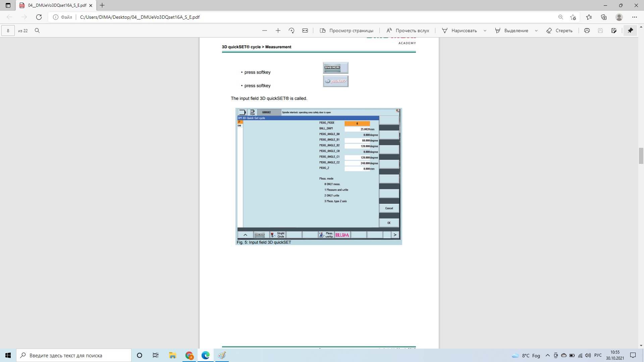This screenshot has width=644, height=362.
Task: Refresh the current page
Action: pos(39,17)
